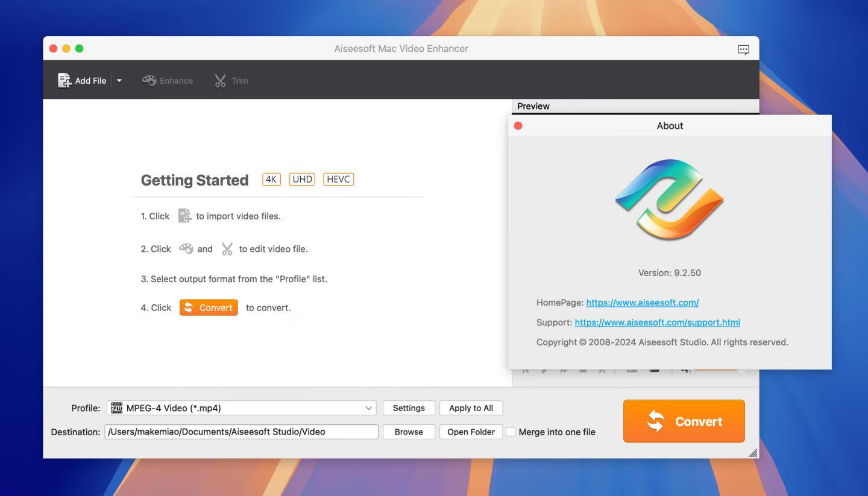The image size is (868, 496).
Task: Select the Trim scissors icon in toolbar
Action: coord(220,81)
